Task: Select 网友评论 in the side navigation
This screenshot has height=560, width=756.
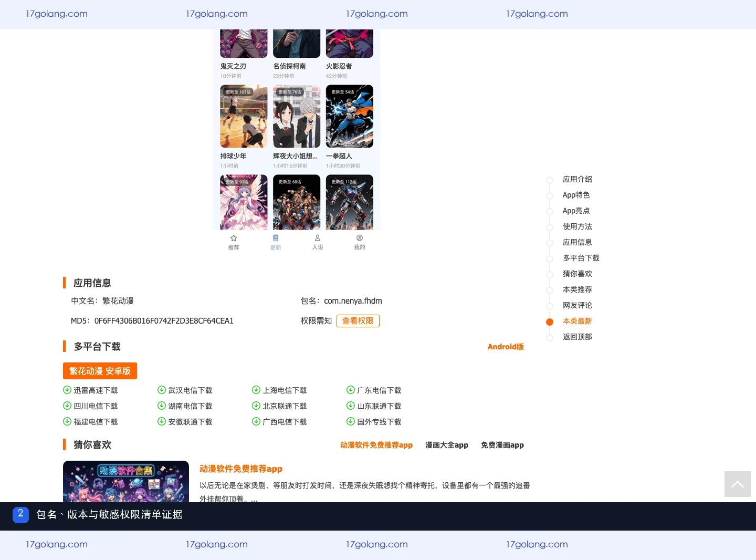Action: tap(577, 305)
